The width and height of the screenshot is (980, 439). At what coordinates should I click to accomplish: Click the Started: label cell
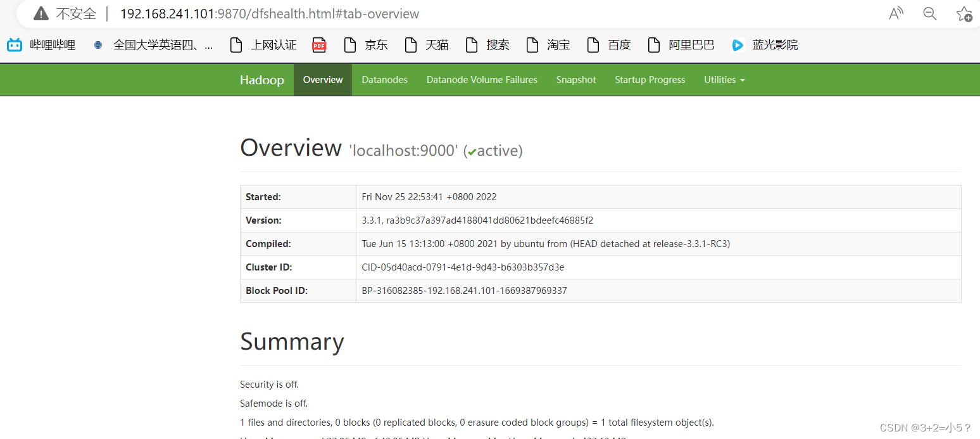(x=298, y=197)
